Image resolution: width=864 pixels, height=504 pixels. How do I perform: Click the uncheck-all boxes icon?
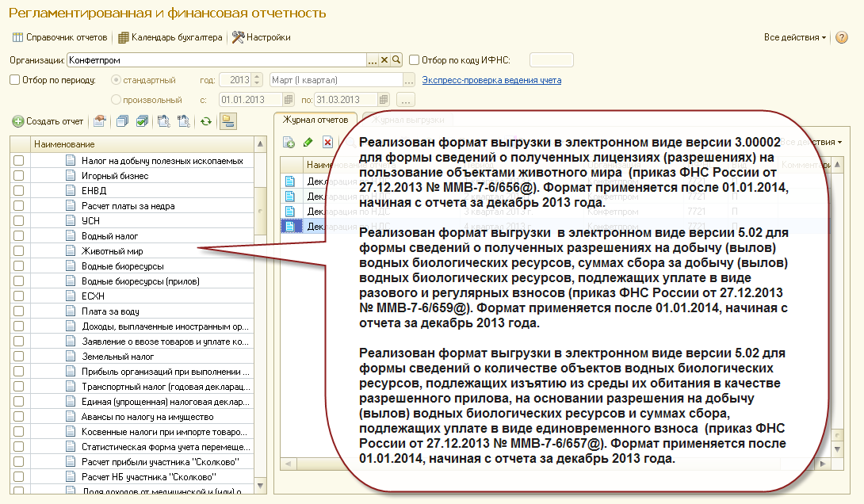pos(122,121)
